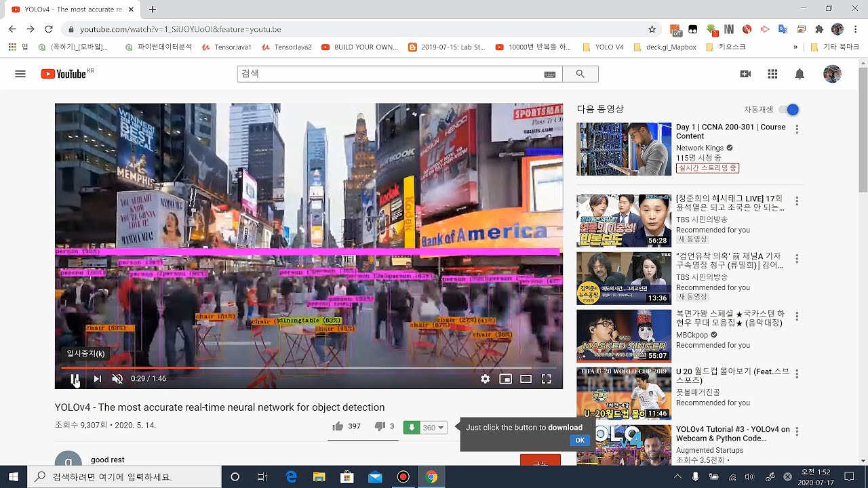Image resolution: width=868 pixels, height=488 pixels.
Task: Open Chrome three-dot menu
Action: [x=856, y=29]
